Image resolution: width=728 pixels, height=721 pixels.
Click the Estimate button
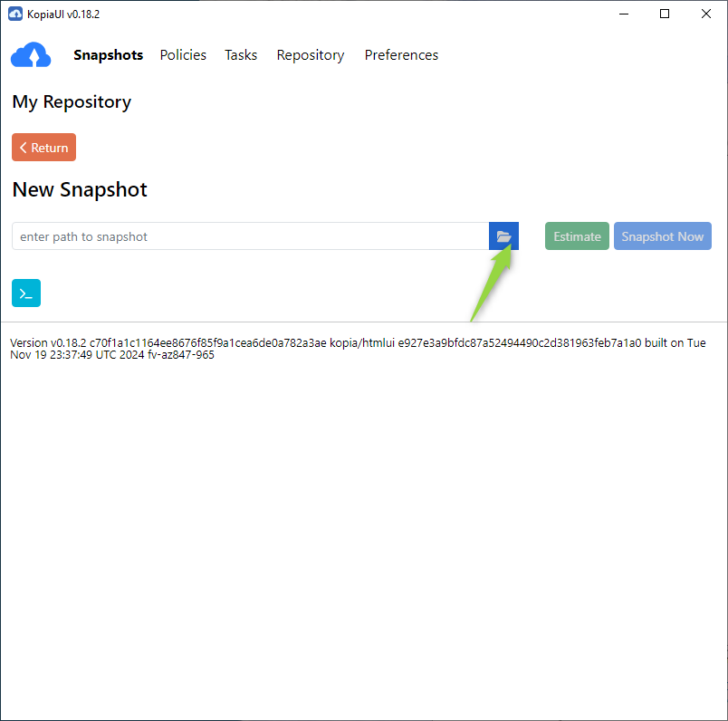tap(577, 236)
